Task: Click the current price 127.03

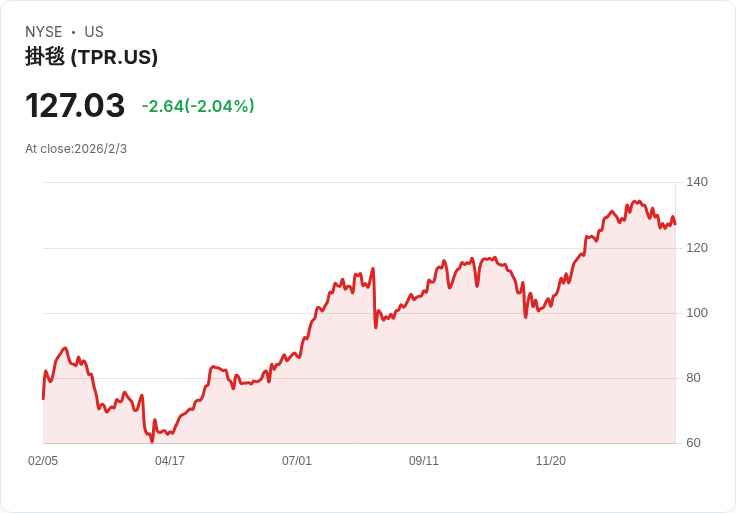Action: pos(75,105)
